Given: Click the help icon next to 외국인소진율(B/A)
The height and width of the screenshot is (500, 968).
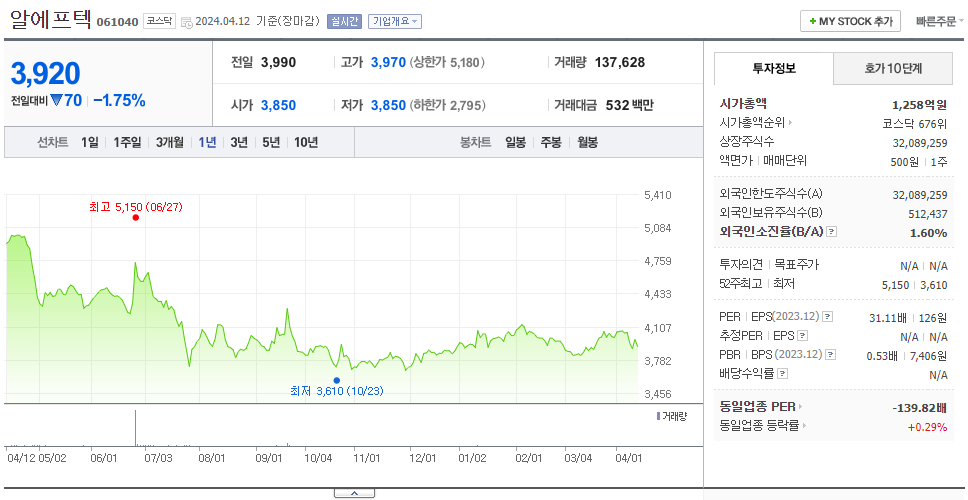Looking at the screenshot, I should coord(832,231).
